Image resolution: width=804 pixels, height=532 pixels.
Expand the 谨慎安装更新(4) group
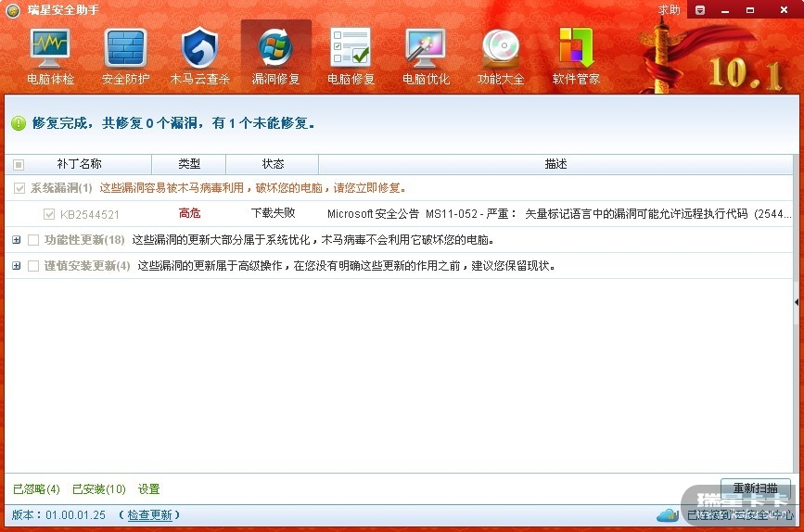pyautogui.click(x=17, y=265)
